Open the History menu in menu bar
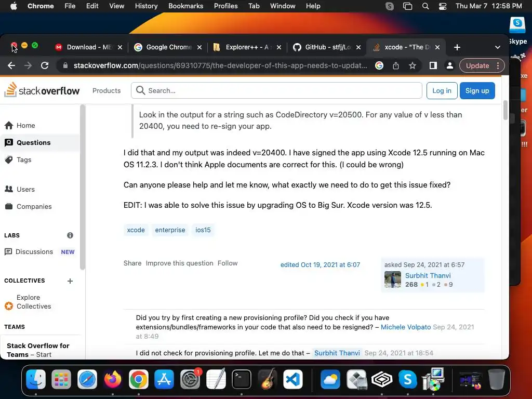Viewport: 532px width, 399px height. 146,6
